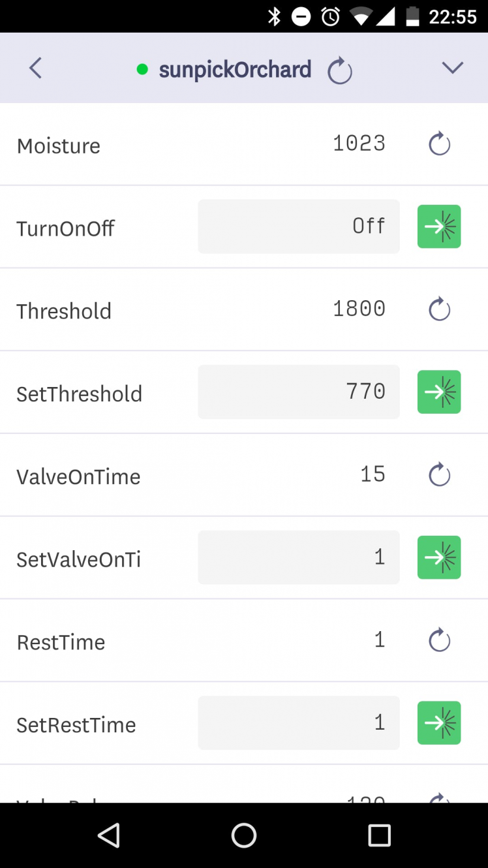The width and height of the screenshot is (488, 868).
Task: Go back using the header arrow
Action: 35,68
